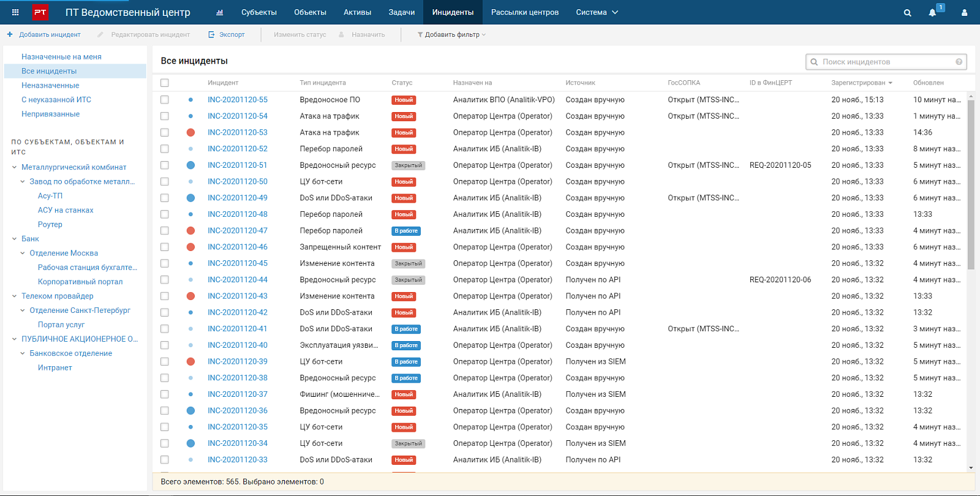This screenshot has height=496, width=980.
Task: Go to the Объекты tab
Action: click(310, 12)
